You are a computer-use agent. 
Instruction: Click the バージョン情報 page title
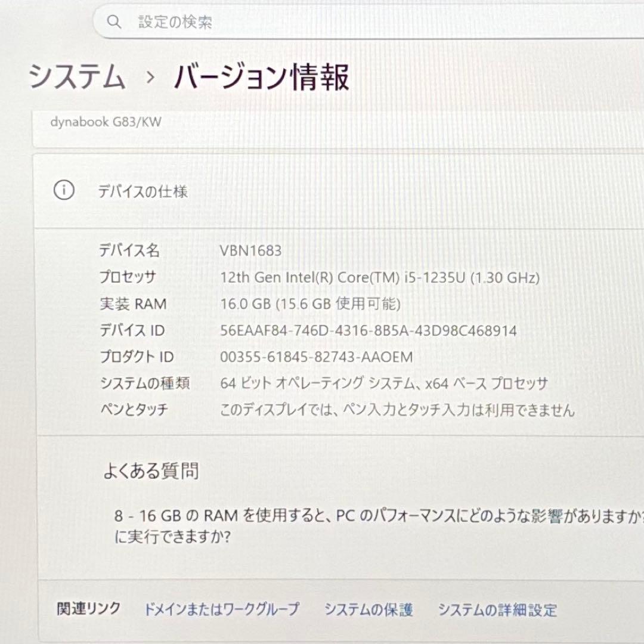tap(262, 76)
